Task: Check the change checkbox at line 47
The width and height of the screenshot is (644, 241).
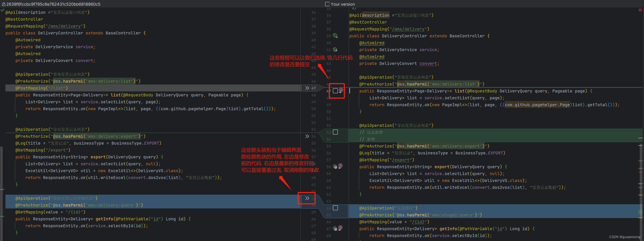Action: (x=336, y=91)
